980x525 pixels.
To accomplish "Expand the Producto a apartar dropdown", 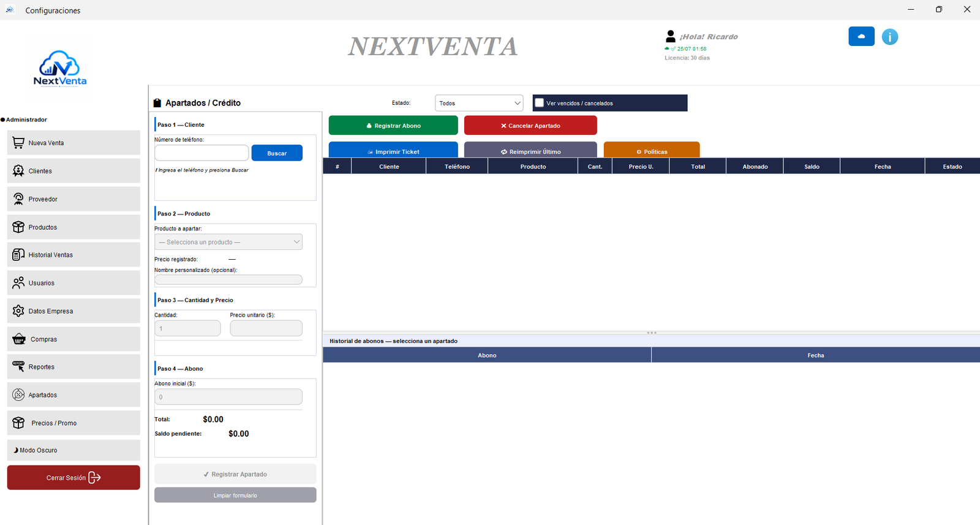I will click(x=228, y=242).
